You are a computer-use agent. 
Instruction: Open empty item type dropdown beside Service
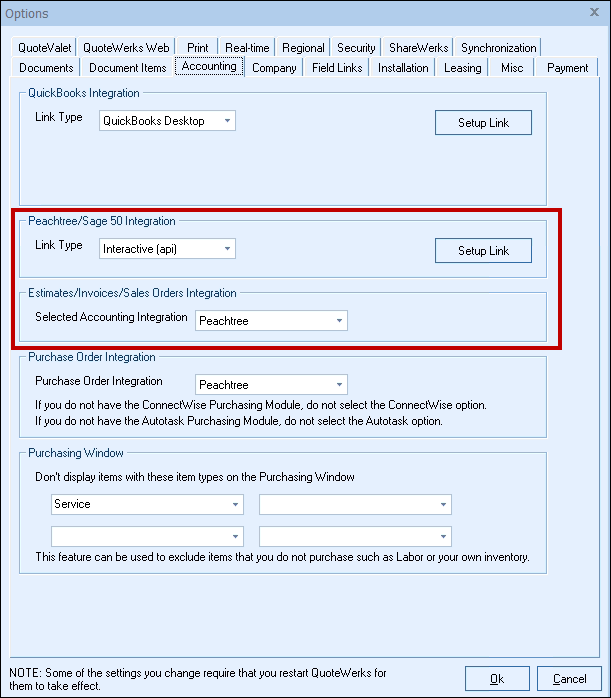click(x=355, y=504)
